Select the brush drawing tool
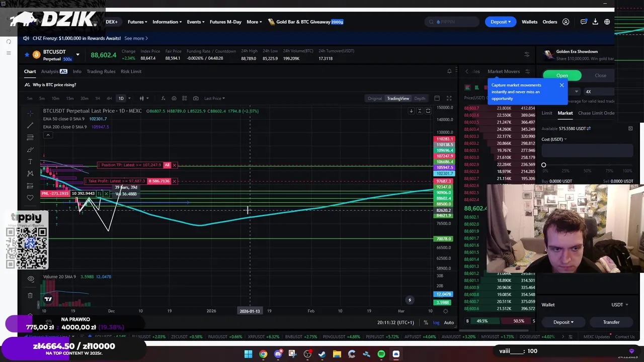 pyautogui.click(x=30, y=149)
